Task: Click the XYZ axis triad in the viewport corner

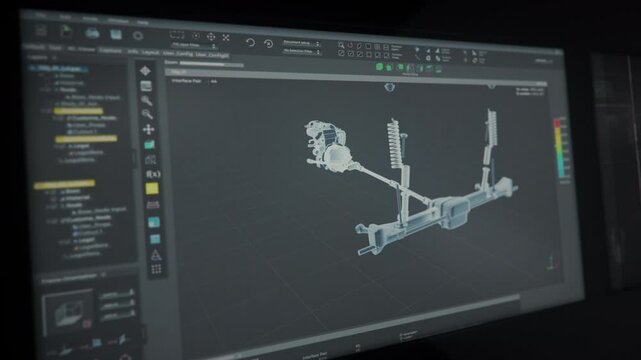Action: pyautogui.click(x=551, y=263)
